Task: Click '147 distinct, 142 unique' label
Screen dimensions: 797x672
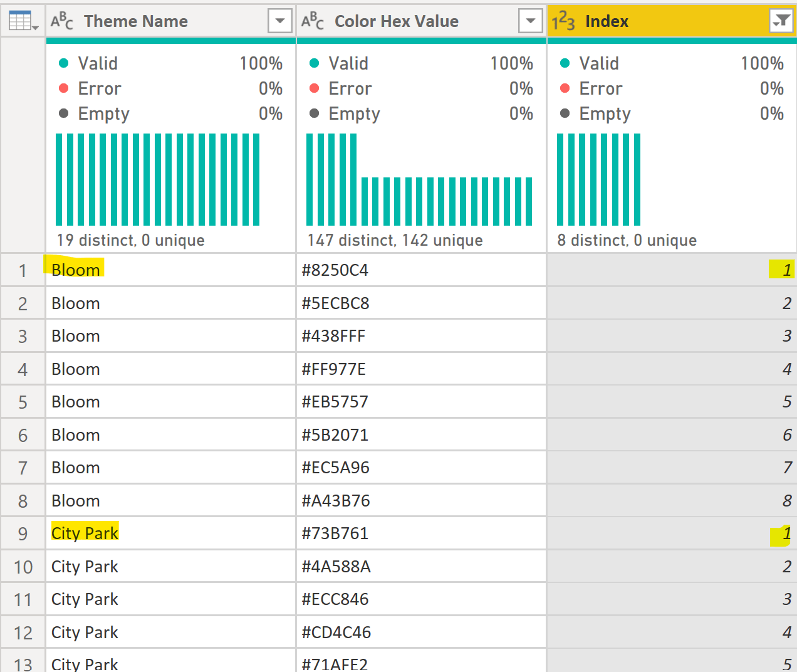Action: (395, 240)
